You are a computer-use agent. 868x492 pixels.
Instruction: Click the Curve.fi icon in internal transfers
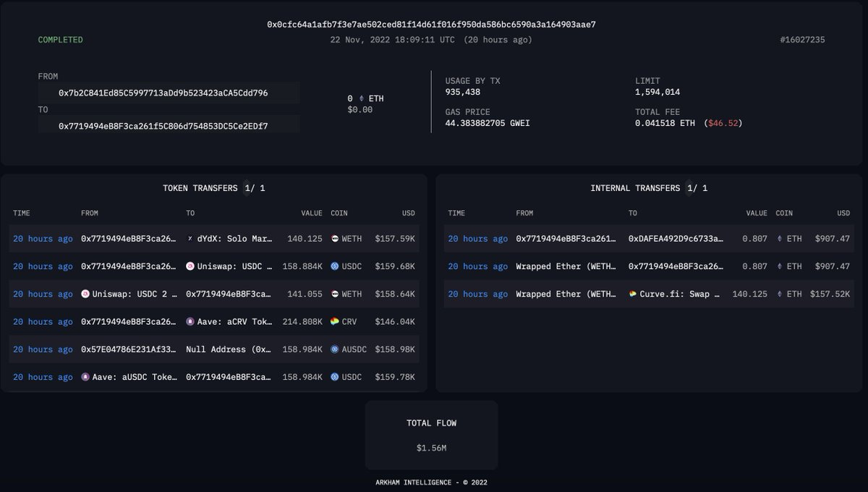[634, 294]
